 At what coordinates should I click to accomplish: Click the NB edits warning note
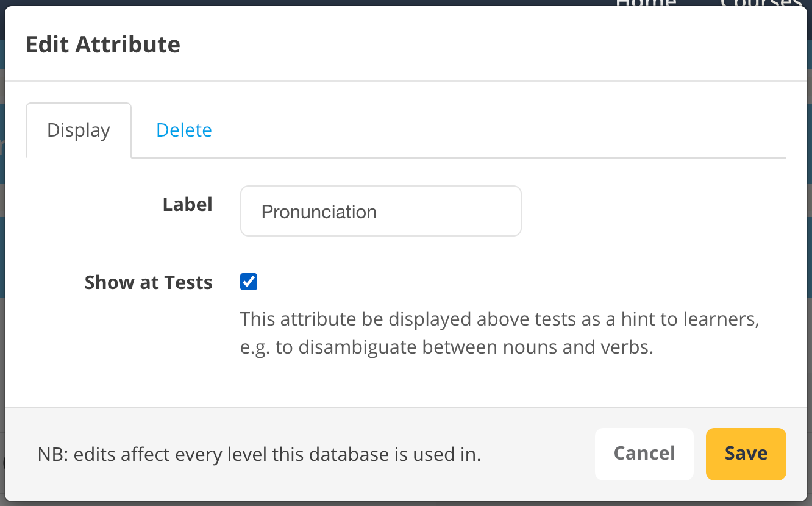coord(259,455)
